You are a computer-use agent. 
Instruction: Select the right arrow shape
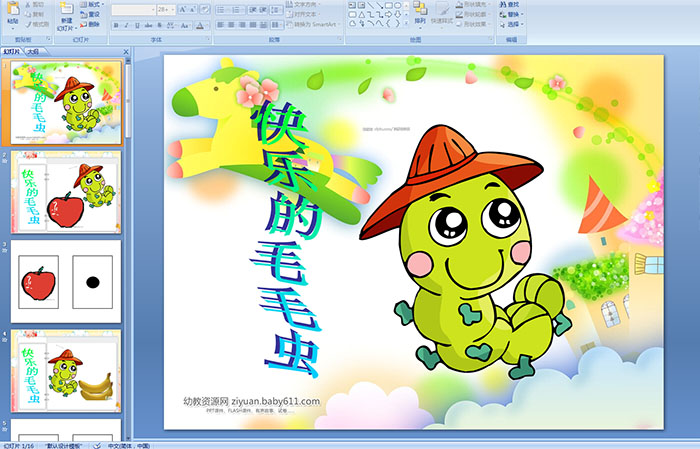coord(388,15)
